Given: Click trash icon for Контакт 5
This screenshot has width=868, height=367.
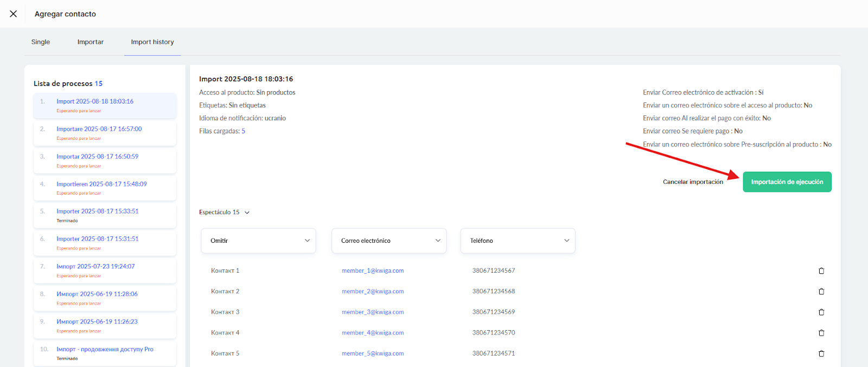Looking at the screenshot, I should pyautogui.click(x=821, y=353).
